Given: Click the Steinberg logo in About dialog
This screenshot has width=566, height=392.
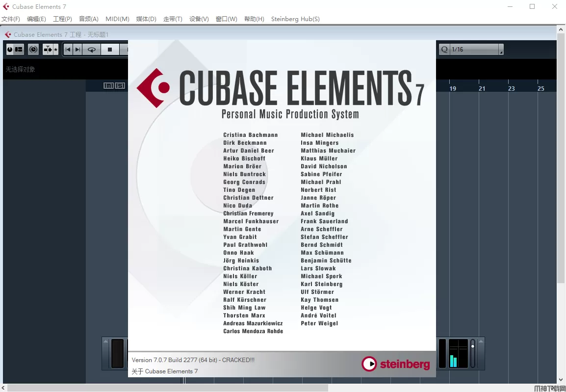Looking at the screenshot, I should pyautogui.click(x=396, y=364).
